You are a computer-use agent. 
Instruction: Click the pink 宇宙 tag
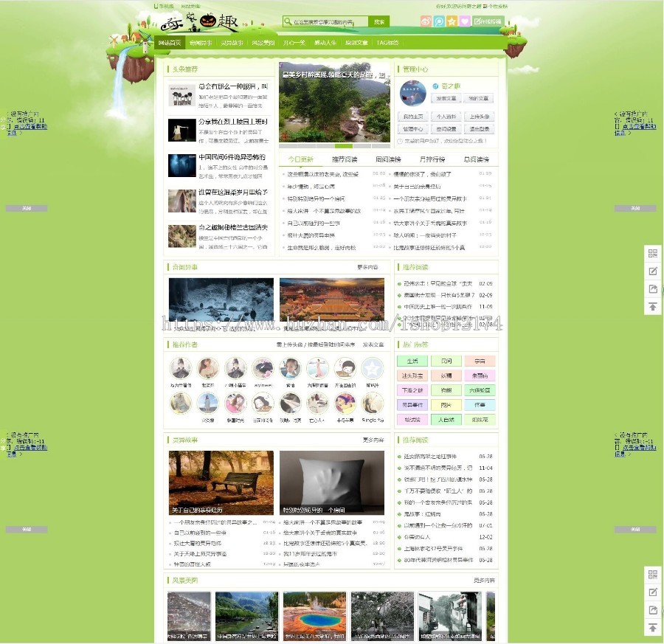pyautogui.click(x=480, y=361)
